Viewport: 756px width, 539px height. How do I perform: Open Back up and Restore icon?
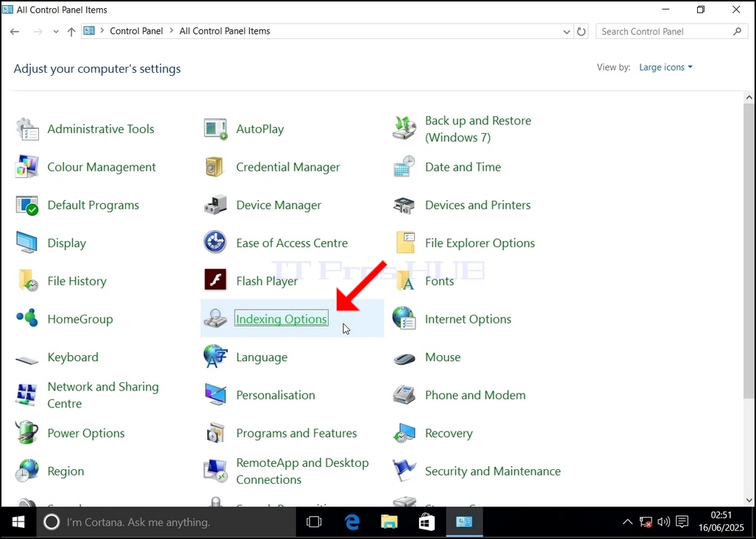click(404, 129)
